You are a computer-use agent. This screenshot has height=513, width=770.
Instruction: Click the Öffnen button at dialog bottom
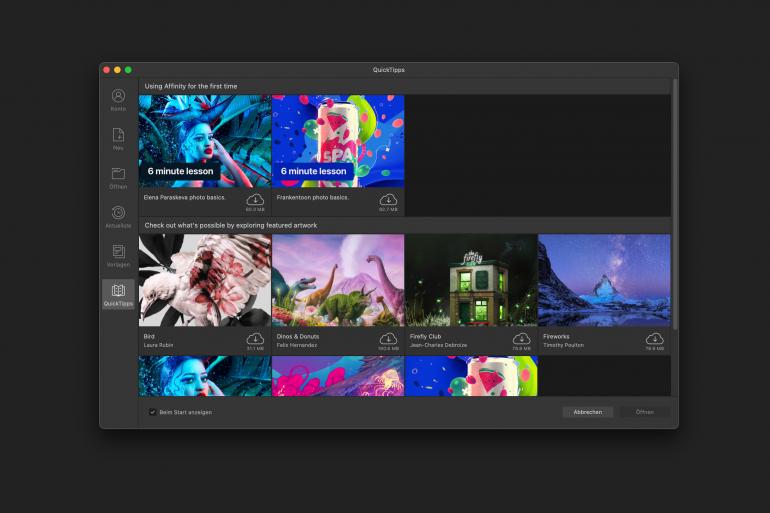645,412
